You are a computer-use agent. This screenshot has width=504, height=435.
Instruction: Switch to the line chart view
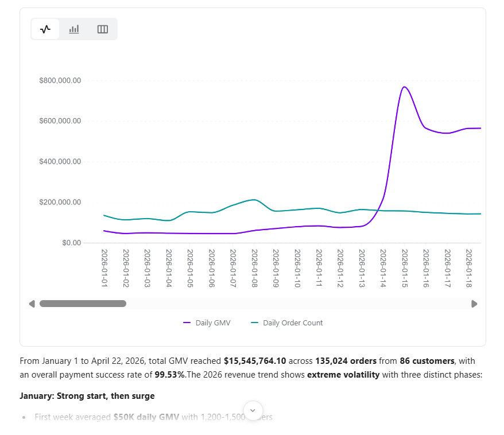pos(45,29)
